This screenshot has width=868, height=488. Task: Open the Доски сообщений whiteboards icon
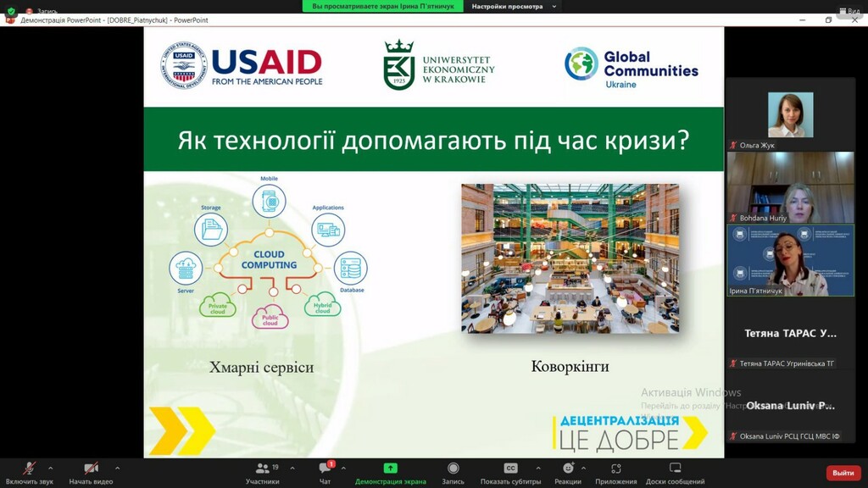[675, 468]
